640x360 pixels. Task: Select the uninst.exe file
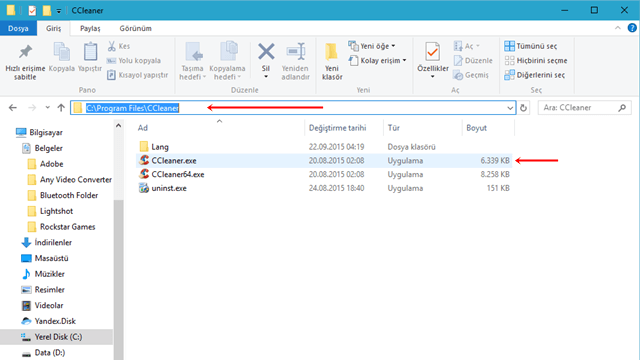[169, 188]
